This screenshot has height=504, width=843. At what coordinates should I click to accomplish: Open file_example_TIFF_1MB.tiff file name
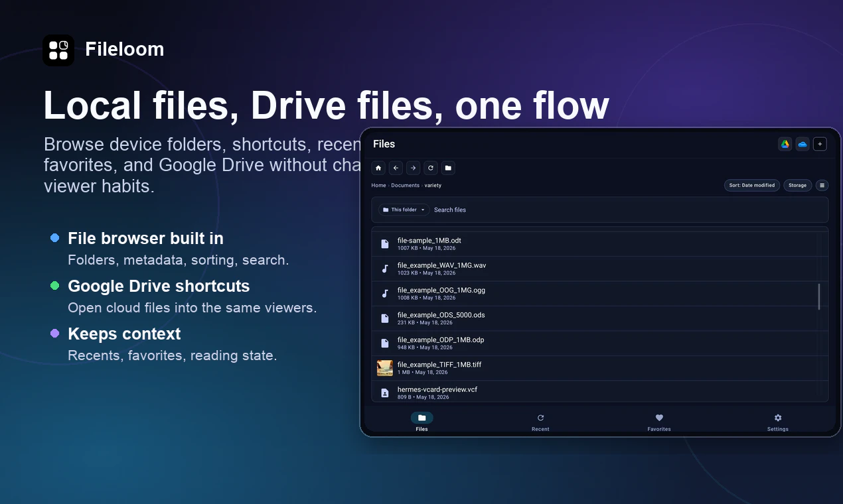click(x=439, y=365)
